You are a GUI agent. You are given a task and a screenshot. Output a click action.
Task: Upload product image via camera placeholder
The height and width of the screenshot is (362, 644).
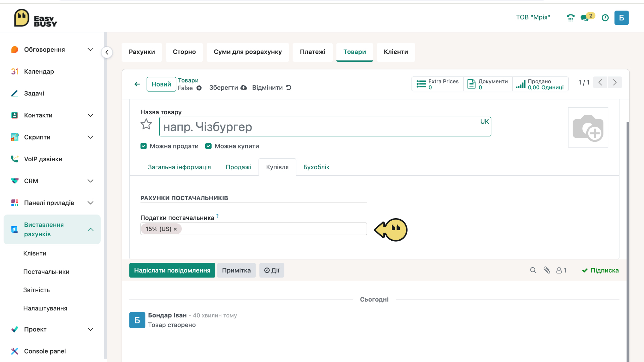pyautogui.click(x=588, y=127)
